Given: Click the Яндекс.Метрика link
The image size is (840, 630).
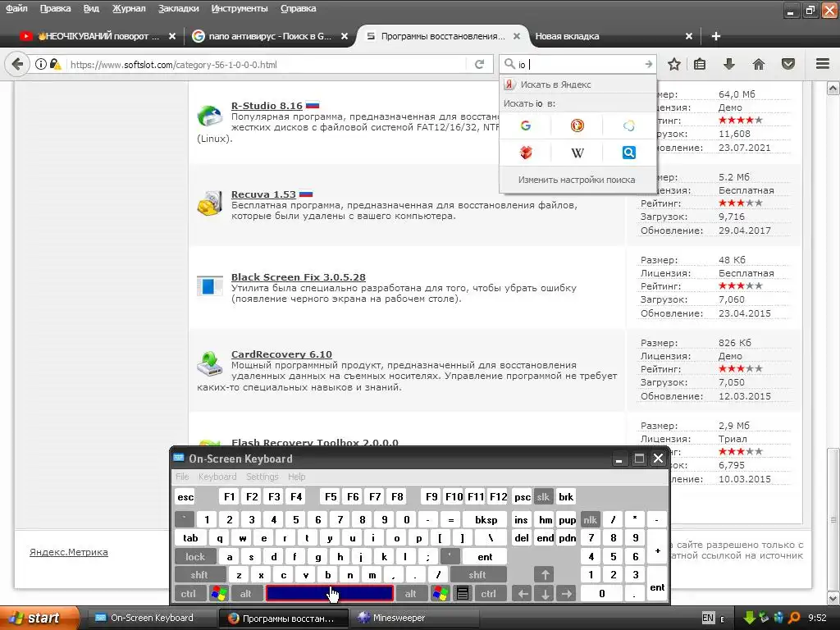Looking at the screenshot, I should tap(69, 552).
